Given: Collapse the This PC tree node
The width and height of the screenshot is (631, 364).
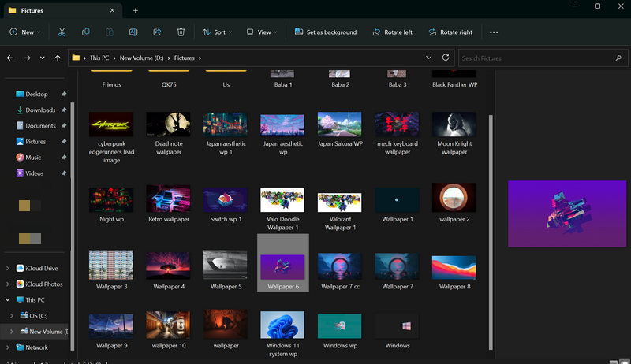Looking at the screenshot, I should pyautogui.click(x=9, y=300).
